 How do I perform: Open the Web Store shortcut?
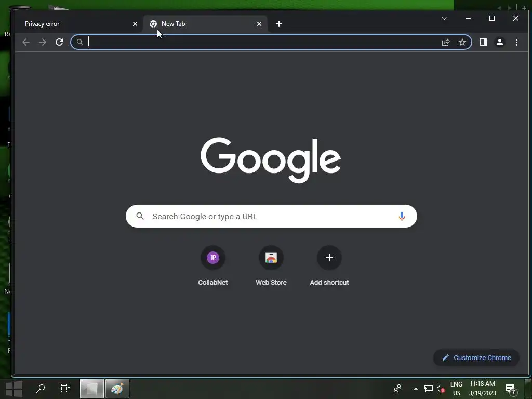tap(271, 265)
